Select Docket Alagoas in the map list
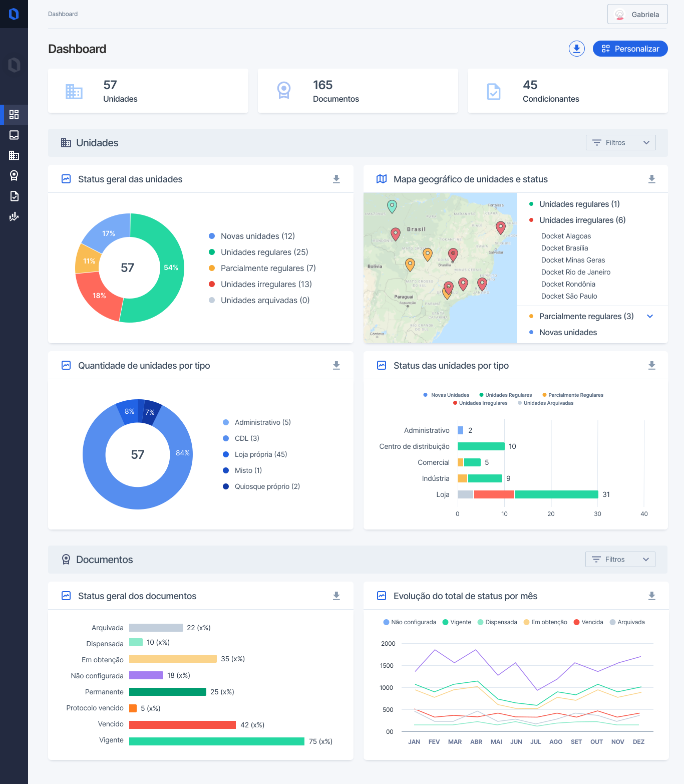The height and width of the screenshot is (784, 684). point(566,236)
